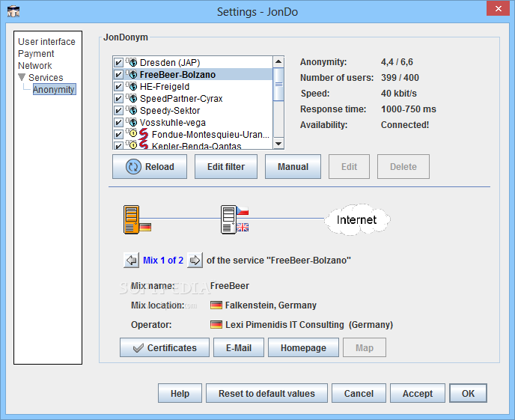Accept the settings changes
515x420 pixels.
(418, 393)
